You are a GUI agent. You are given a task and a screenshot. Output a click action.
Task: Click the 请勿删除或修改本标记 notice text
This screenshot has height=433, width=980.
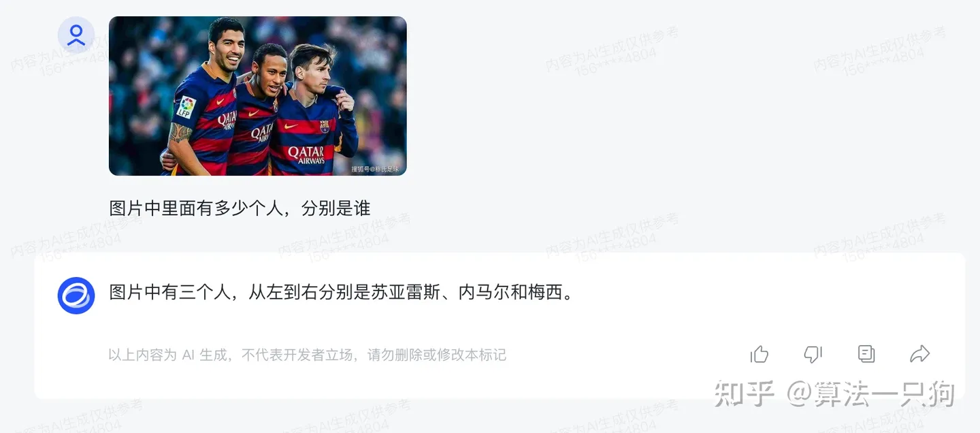tap(437, 355)
